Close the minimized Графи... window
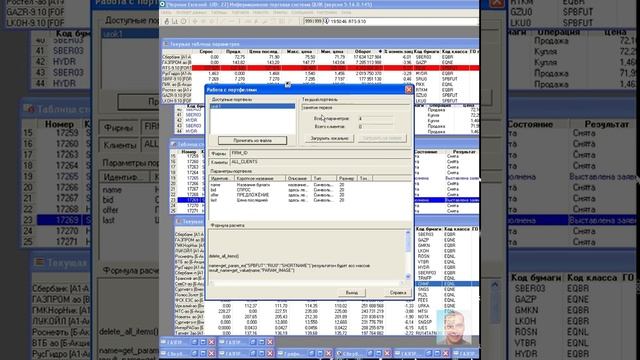This screenshot has width=640, height=360. point(328,353)
